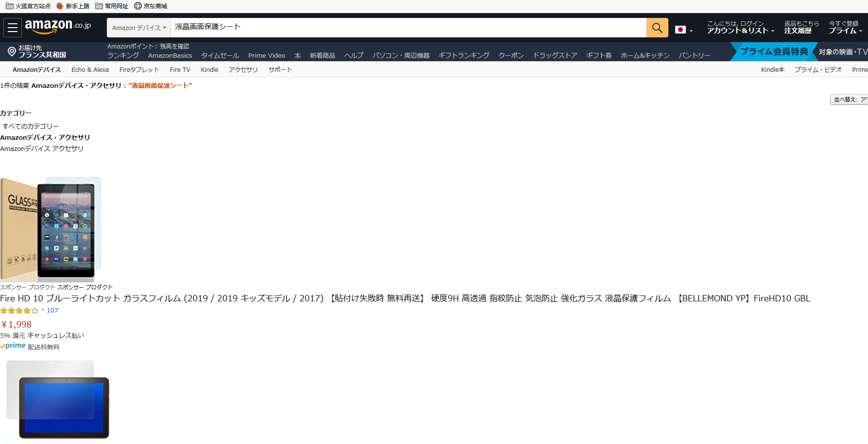Open 火狐官方站点 bookmark folder
Screen dimensions: 868x444
tap(28, 6)
